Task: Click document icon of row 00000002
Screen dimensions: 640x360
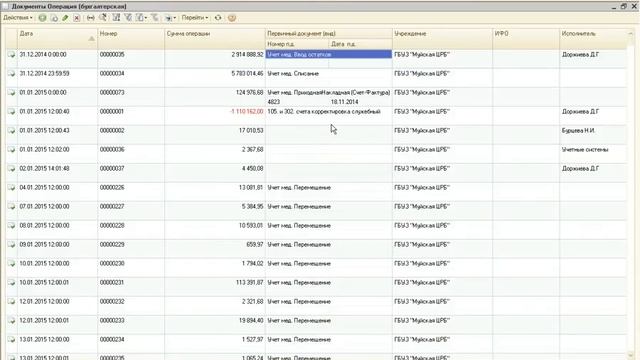Action: 11,131
